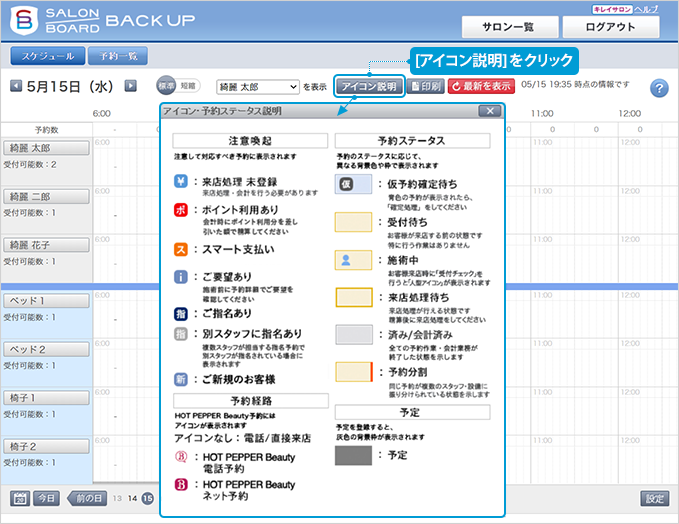Click the dark gray 予定 swatch
The image size is (679, 524).
point(353,455)
